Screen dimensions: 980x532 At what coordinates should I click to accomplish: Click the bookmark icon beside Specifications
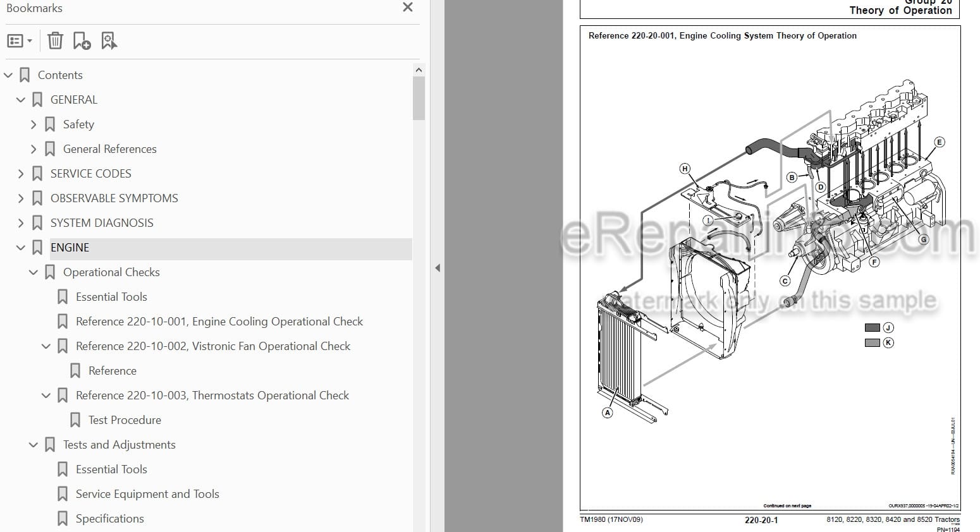[63, 519]
